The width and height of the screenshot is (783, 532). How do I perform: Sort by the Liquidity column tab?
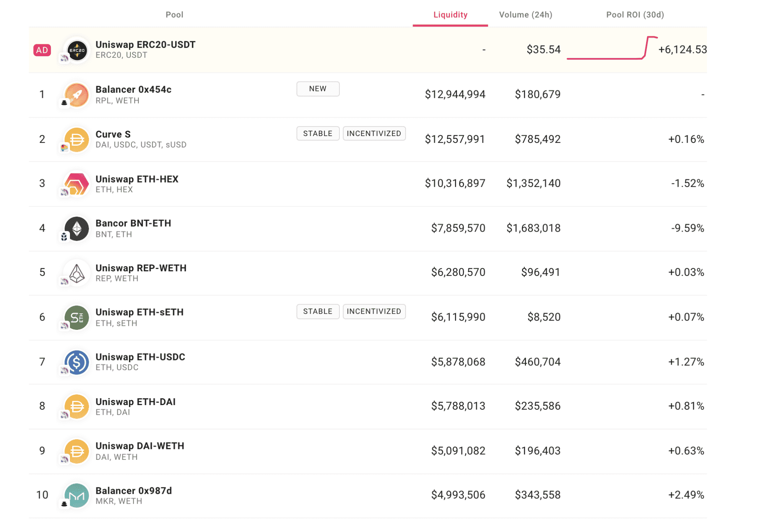tap(450, 15)
